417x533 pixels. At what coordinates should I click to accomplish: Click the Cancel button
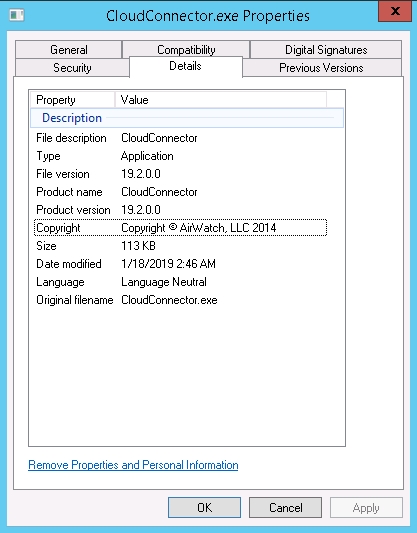pos(285,508)
